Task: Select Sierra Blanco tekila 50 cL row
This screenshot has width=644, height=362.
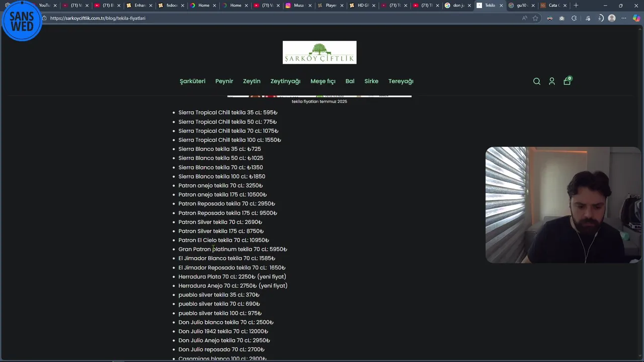Action: pyautogui.click(x=220, y=158)
